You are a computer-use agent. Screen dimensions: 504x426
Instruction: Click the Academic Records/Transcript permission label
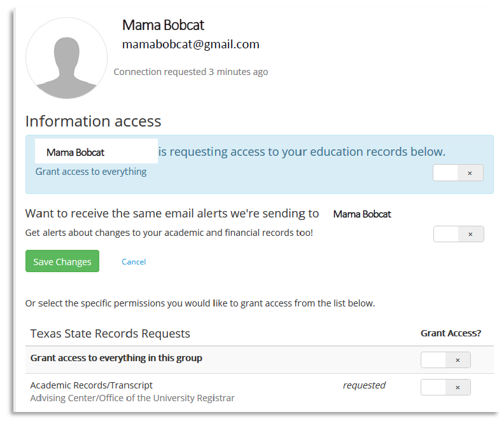pos(92,385)
